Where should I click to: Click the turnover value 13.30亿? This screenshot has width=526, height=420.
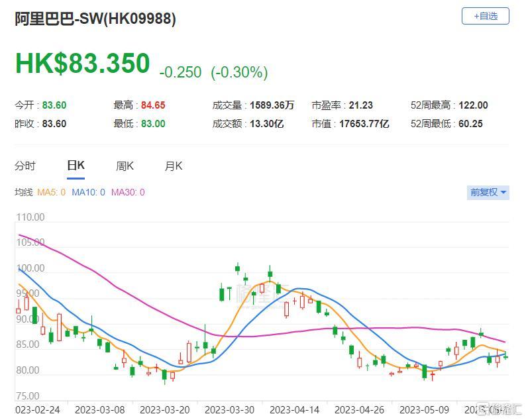(x=267, y=124)
